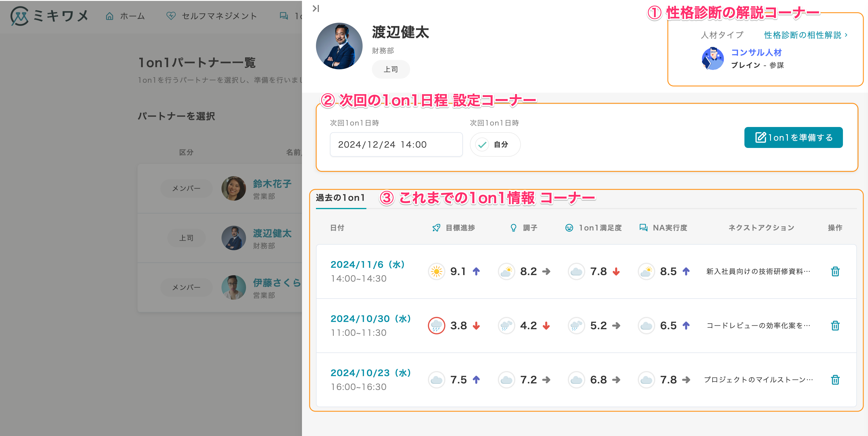868x436 pixels.
Task: Open the 2024/11/6（水） 1on1 entry
Action: 367,265
